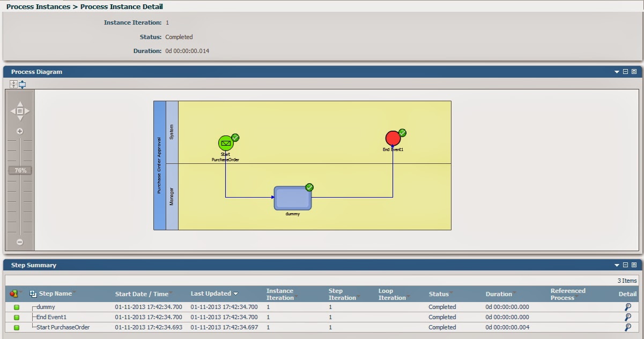The width and height of the screenshot is (644, 339).
Task: Pan the process diagram left
Action: pyautogui.click(x=13, y=111)
